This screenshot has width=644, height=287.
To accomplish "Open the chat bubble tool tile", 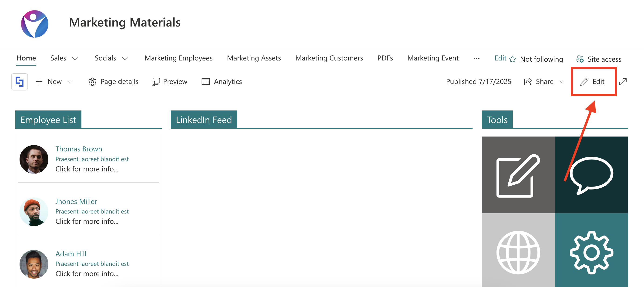I will coord(591,175).
